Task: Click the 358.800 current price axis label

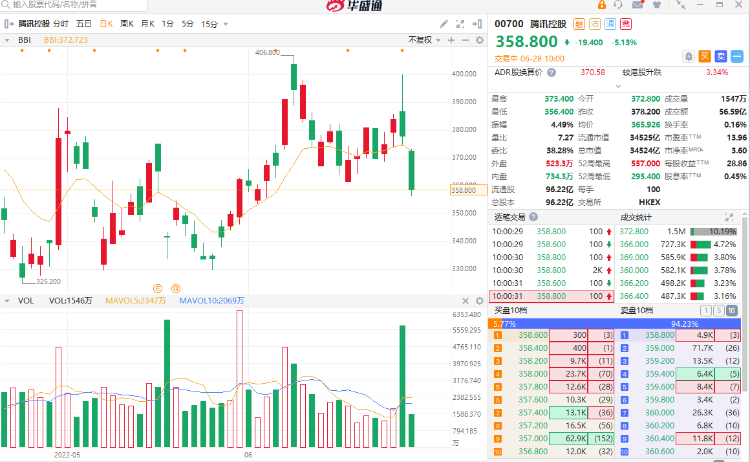Action: click(x=468, y=190)
